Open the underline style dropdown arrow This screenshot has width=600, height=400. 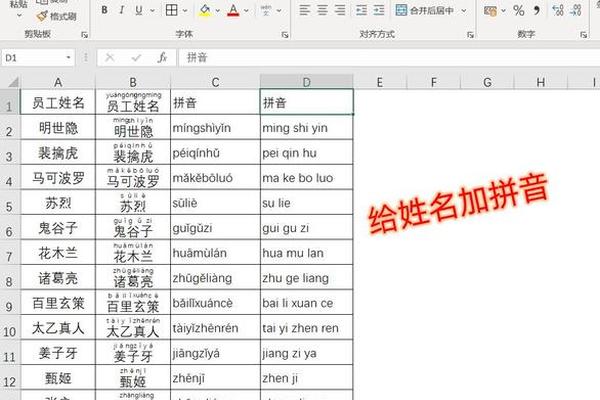[152, 11]
